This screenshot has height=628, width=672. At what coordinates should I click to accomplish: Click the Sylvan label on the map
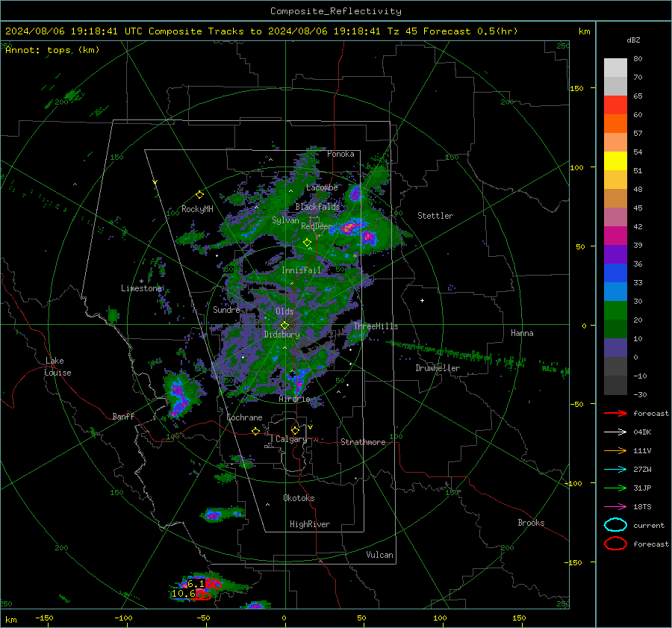pos(285,220)
